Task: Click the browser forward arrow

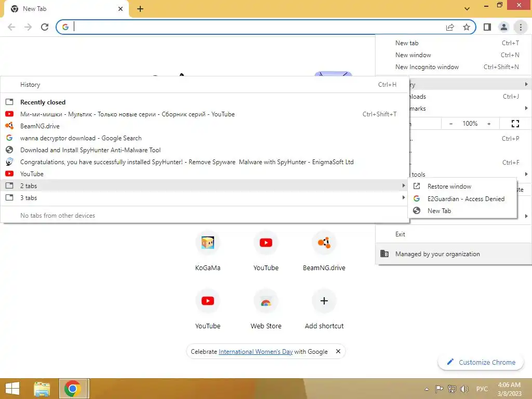Action: pyautogui.click(x=28, y=27)
